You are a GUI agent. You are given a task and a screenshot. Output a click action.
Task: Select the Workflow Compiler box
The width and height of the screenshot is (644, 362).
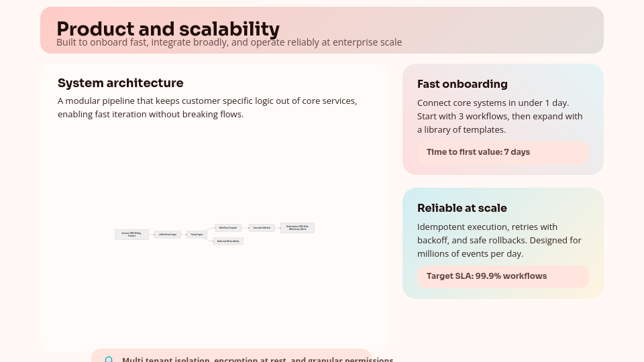pos(228,228)
